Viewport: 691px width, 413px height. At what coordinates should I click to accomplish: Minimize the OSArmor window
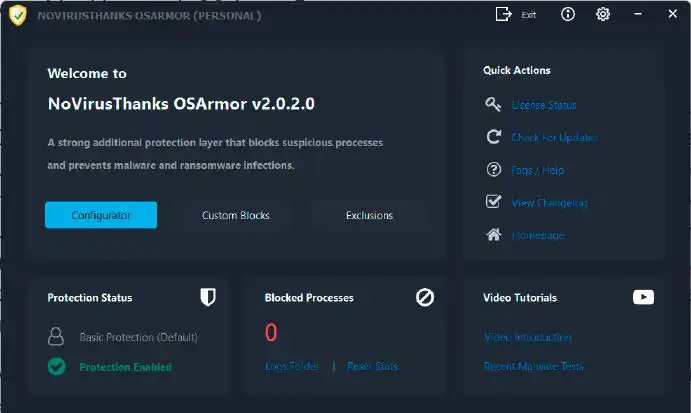(638, 14)
